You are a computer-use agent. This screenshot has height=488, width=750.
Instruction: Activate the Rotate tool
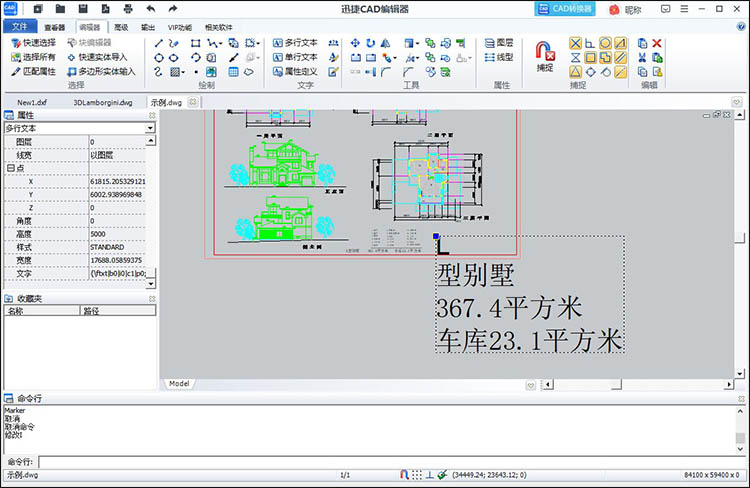(x=371, y=44)
